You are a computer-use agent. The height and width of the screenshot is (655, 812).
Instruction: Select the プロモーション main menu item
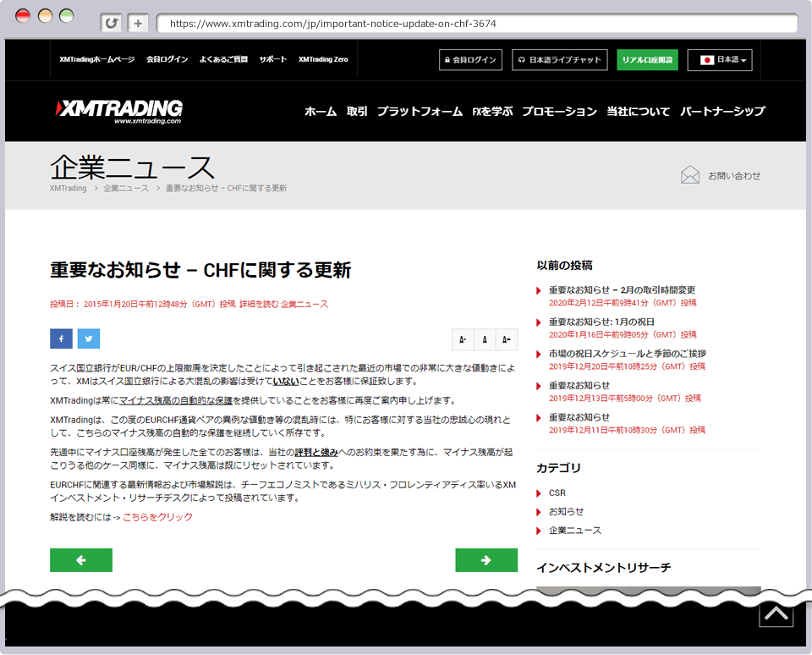(560, 112)
